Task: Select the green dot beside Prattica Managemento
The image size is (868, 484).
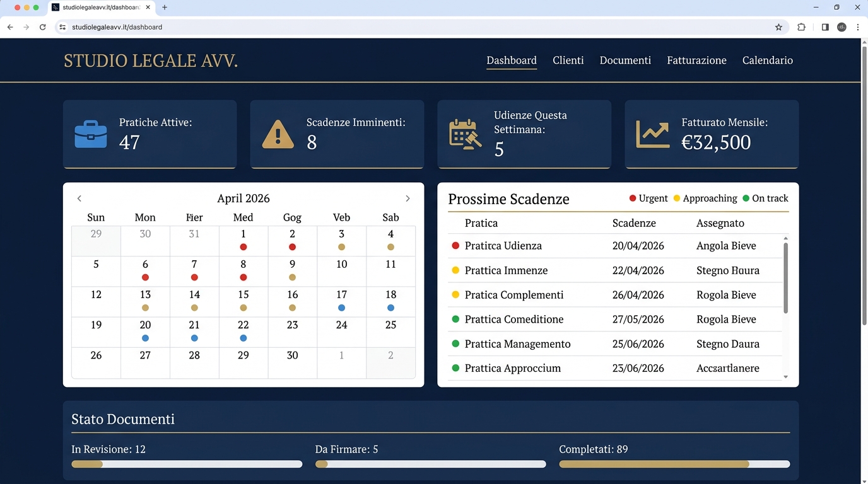Action: coord(455,344)
